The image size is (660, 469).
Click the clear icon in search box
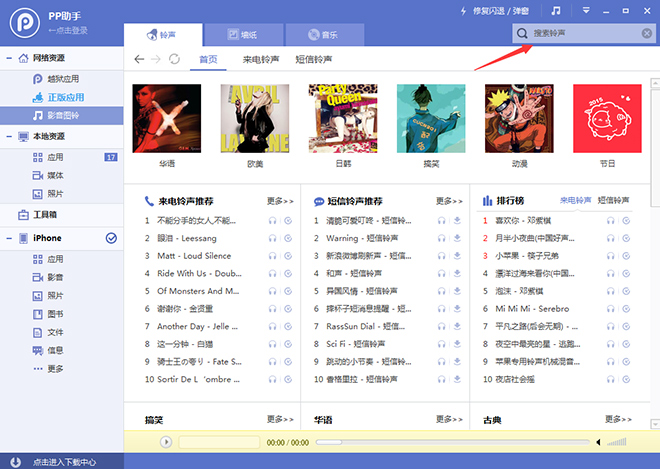point(647,34)
